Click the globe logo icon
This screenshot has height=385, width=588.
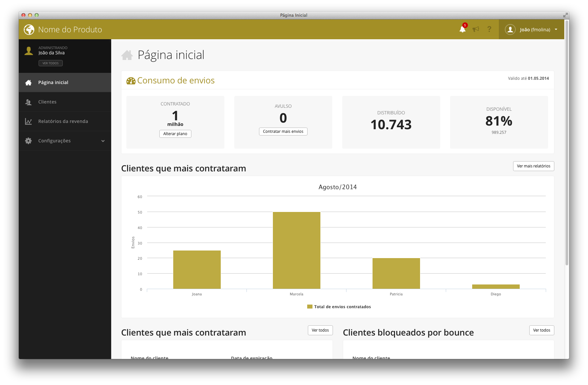click(29, 30)
